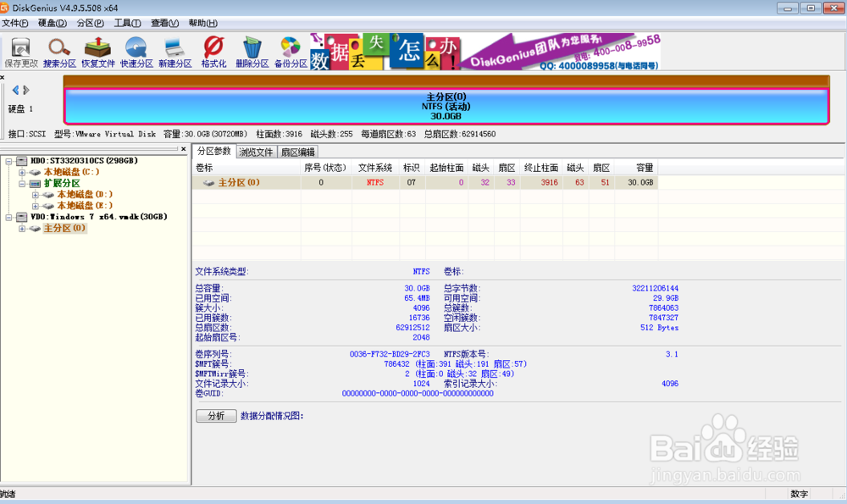Open the 恢复文件 file recovery tool

point(97,51)
